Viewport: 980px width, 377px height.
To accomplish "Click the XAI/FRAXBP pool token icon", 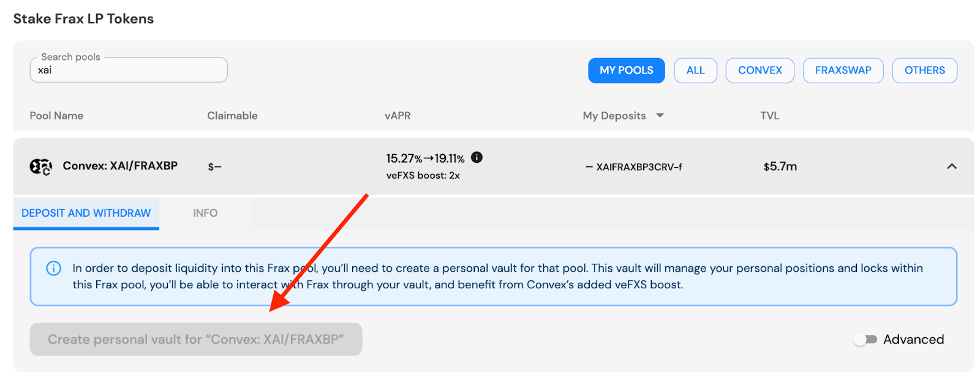I will tap(41, 166).
